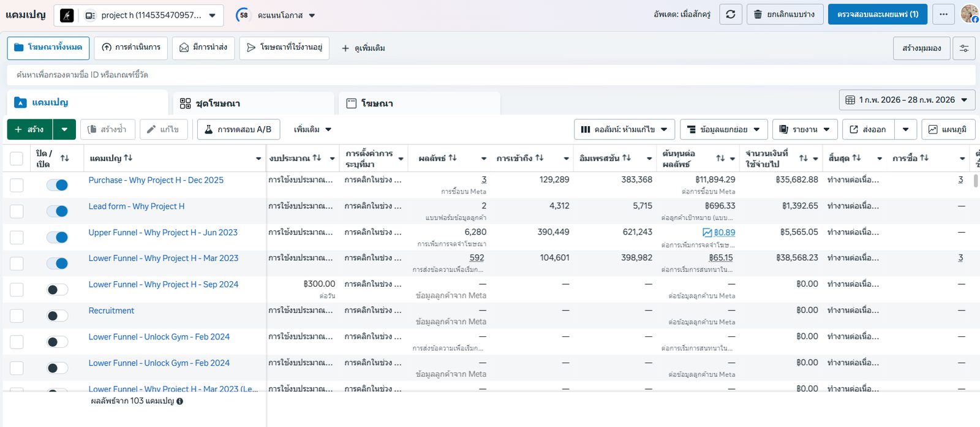This screenshot has height=427, width=980.
Task: Click the vertical table scrollbar
Action: tap(975, 181)
